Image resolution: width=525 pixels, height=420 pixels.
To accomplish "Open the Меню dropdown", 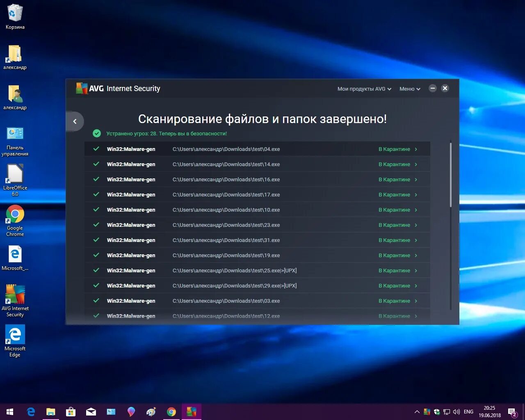I will (x=410, y=89).
